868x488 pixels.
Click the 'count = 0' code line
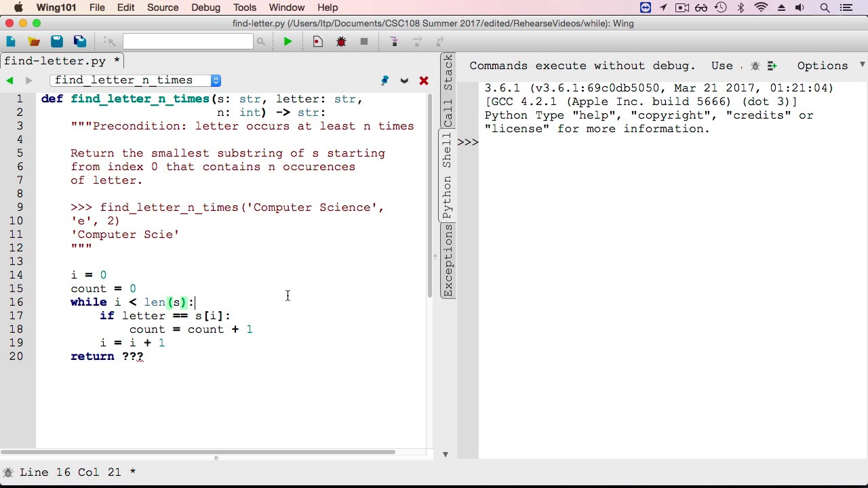(x=103, y=289)
